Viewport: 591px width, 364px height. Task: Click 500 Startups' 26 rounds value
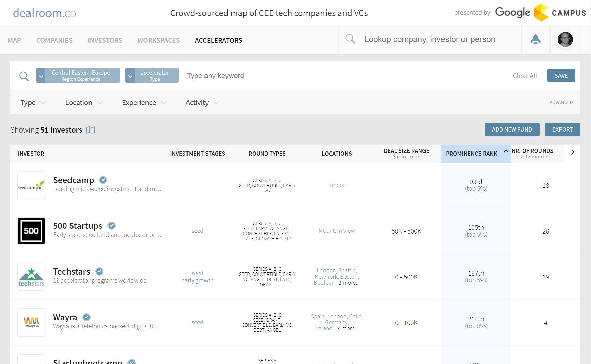pyautogui.click(x=545, y=231)
